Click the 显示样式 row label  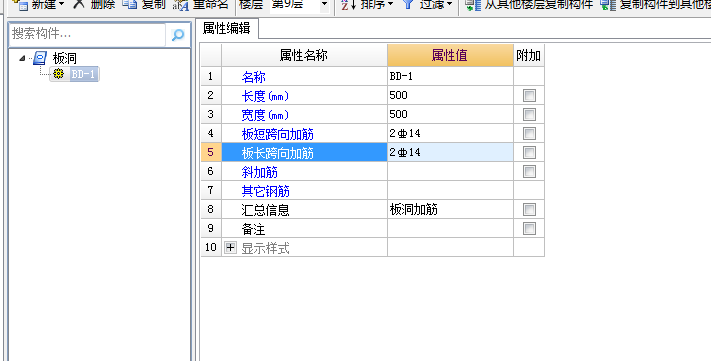[x=265, y=248]
